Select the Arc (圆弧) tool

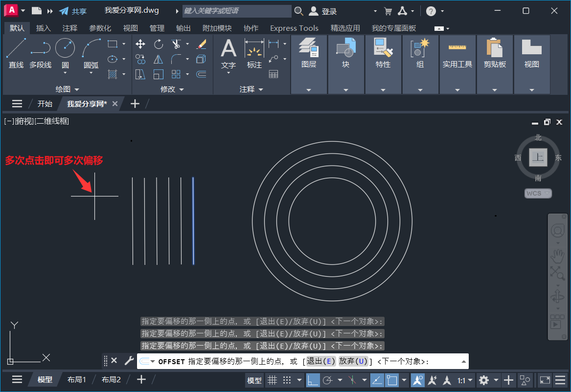pyautogui.click(x=91, y=48)
